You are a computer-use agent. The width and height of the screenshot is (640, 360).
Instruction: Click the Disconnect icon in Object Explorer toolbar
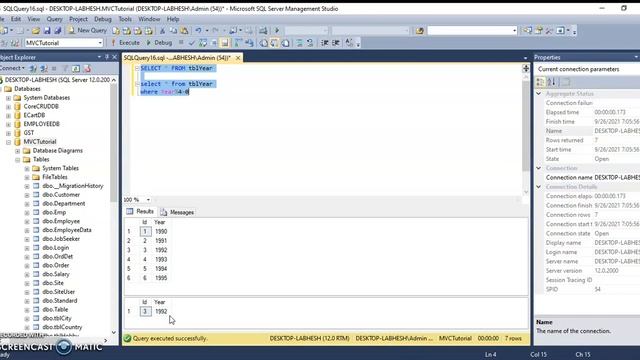tap(44, 69)
